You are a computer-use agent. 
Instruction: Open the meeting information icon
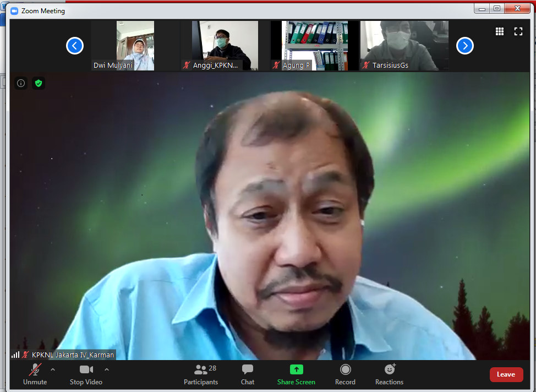click(21, 83)
